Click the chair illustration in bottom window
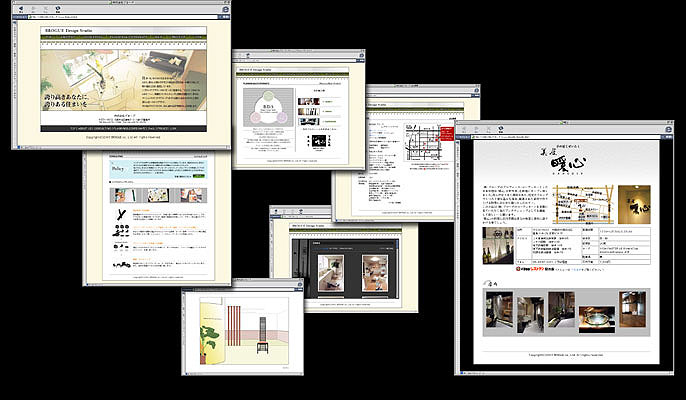Image resolution: width=686 pixels, height=400 pixels. click(262, 336)
